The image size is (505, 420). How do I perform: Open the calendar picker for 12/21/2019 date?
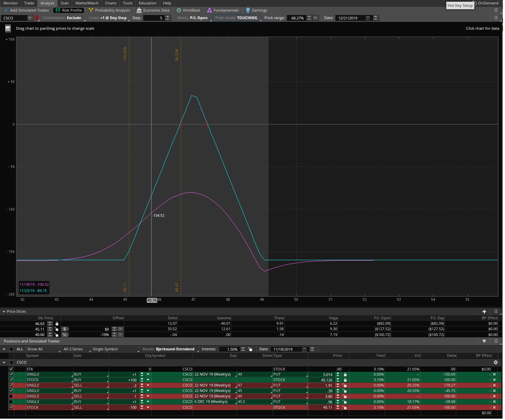coord(367,18)
